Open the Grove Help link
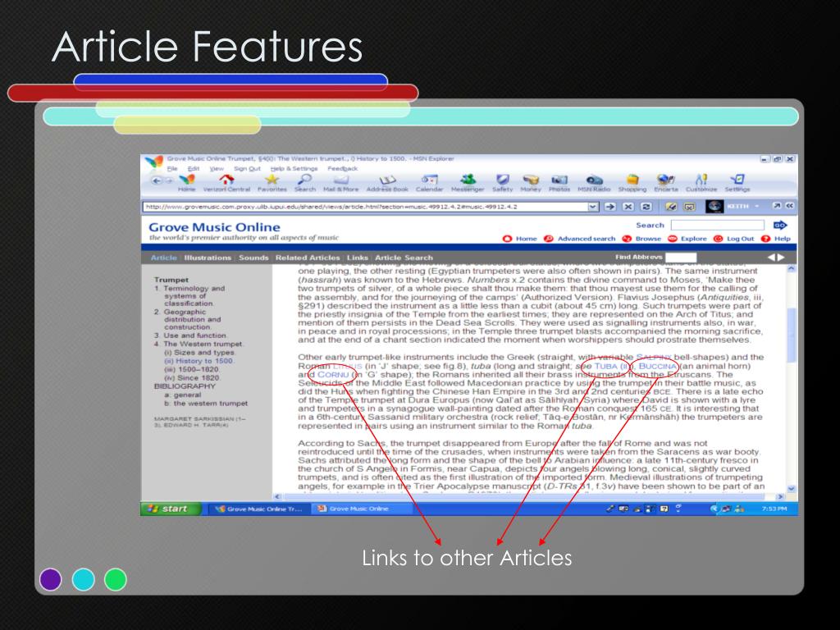Image resolution: width=840 pixels, height=630 pixels. pyautogui.click(x=782, y=239)
